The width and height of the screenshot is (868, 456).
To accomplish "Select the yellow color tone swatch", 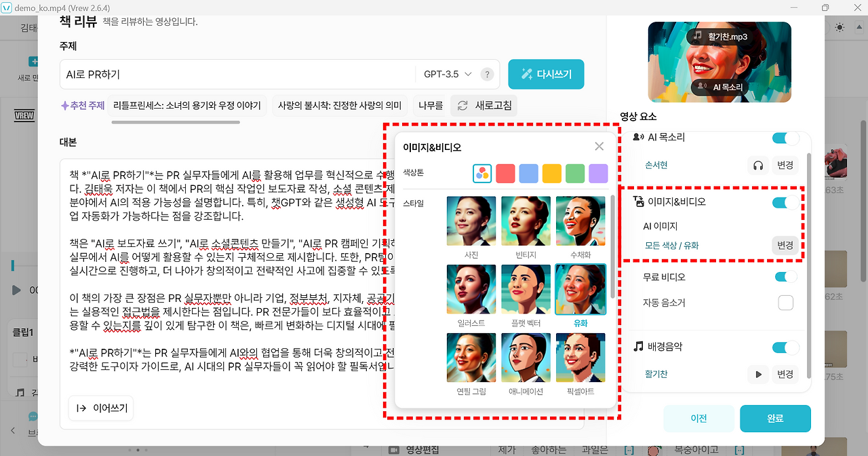I will tap(551, 173).
